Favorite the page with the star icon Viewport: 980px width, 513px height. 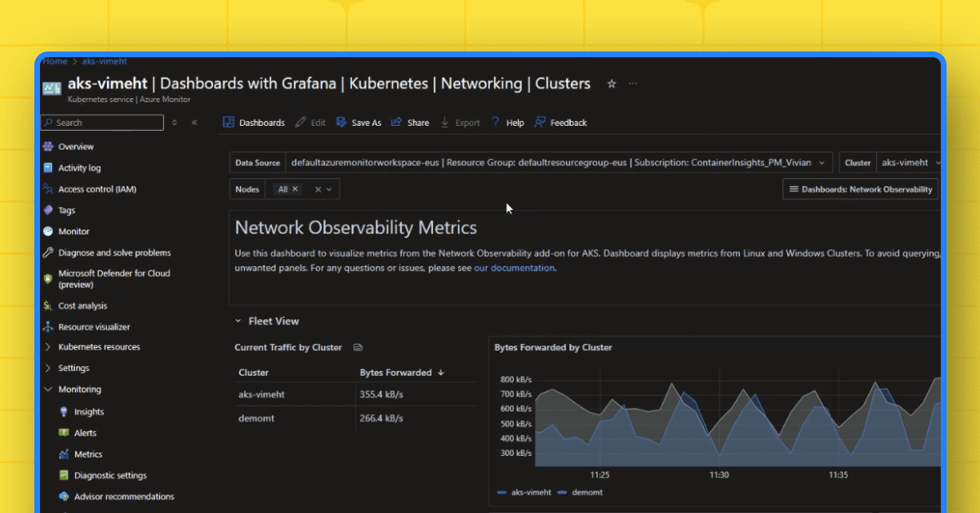coord(612,83)
